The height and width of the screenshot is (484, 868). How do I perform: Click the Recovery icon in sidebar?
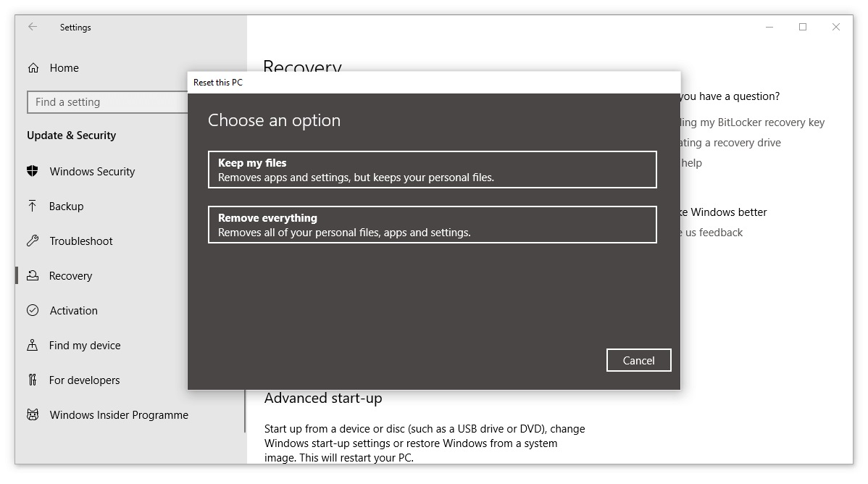pos(33,276)
